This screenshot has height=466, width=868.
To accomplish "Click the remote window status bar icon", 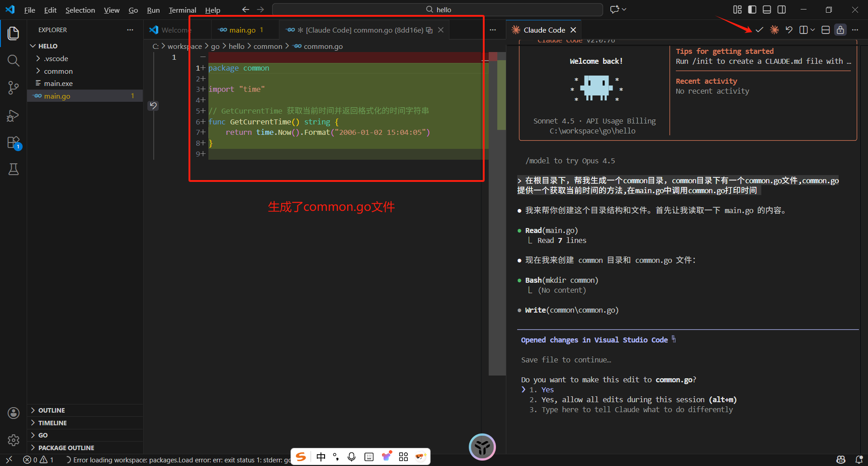I will pos(9,460).
